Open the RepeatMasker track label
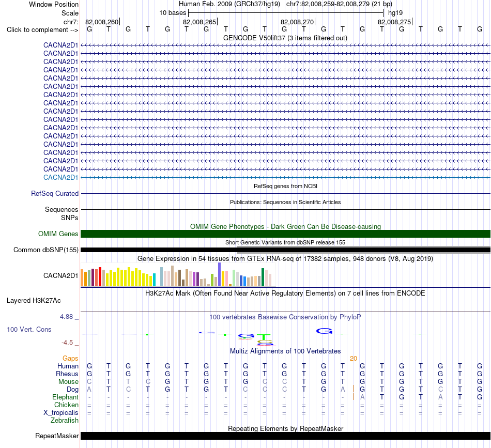491x448 pixels. tap(57, 436)
